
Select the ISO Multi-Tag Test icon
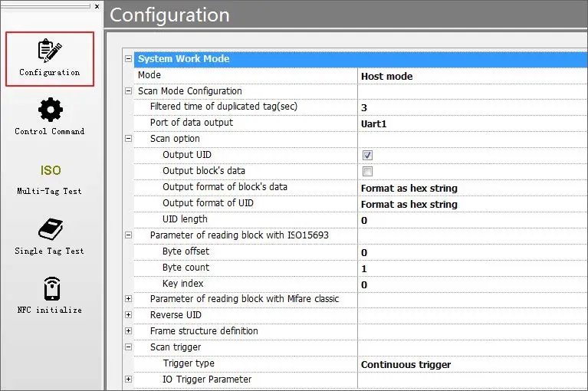coord(50,170)
